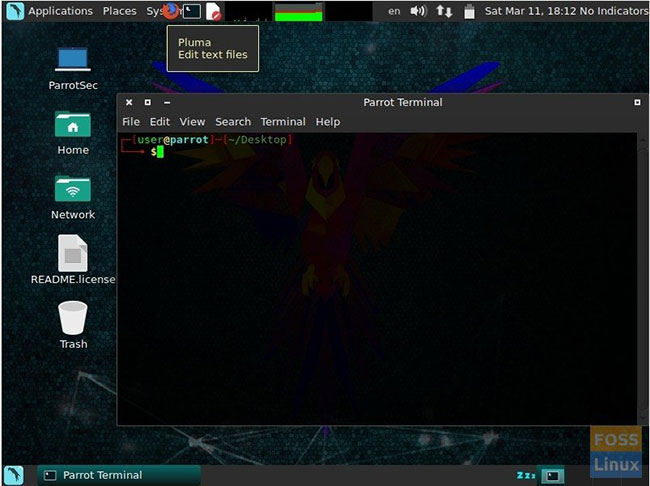Open the Parrot menu icon in top panel
This screenshot has height=486, width=650.
click(x=15, y=11)
